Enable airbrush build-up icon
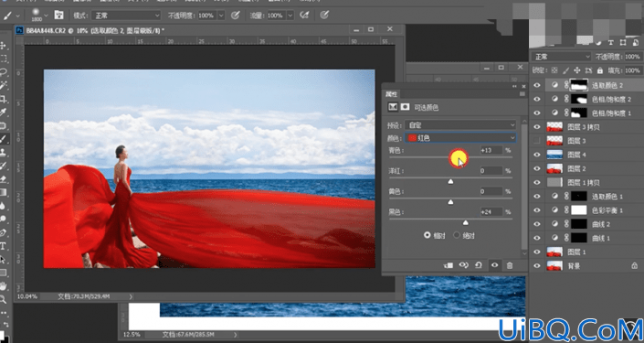Screen dimensions: 644x343 [x=304, y=16]
